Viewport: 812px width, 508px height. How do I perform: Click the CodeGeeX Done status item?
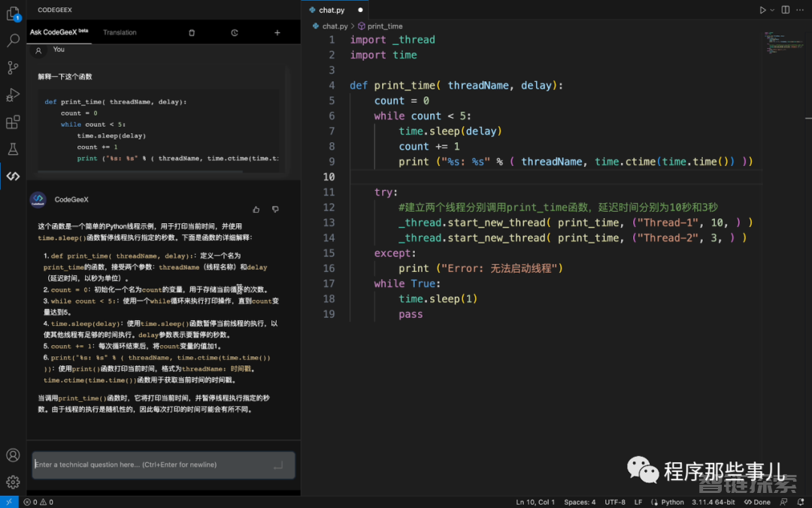pos(757,502)
